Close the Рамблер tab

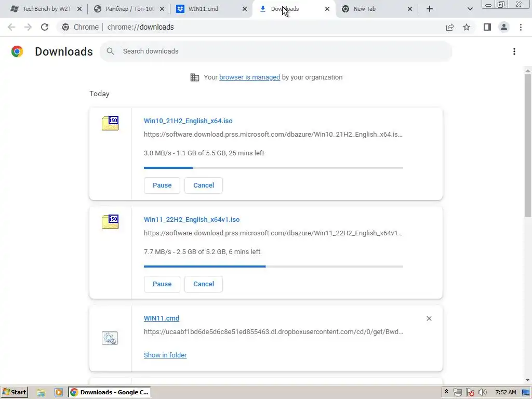pos(162,9)
